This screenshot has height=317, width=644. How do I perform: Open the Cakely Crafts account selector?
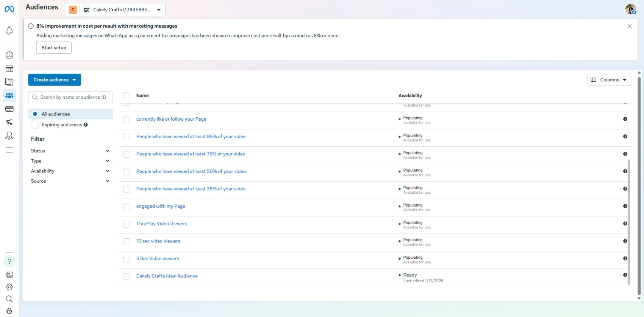[115, 10]
